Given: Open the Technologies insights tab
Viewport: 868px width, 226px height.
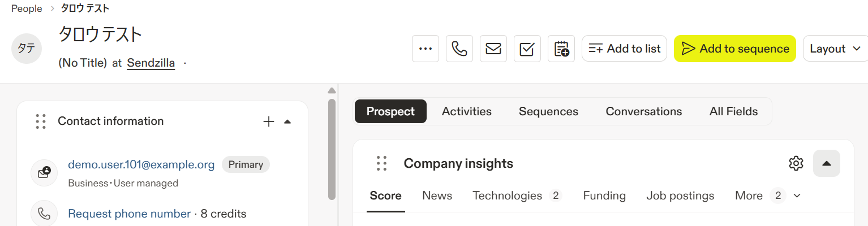Looking at the screenshot, I should 507,195.
